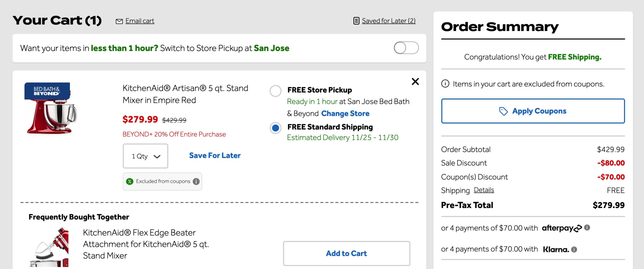Click the Email cart envelope icon
This screenshot has width=644, height=269.
click(119, 21)
